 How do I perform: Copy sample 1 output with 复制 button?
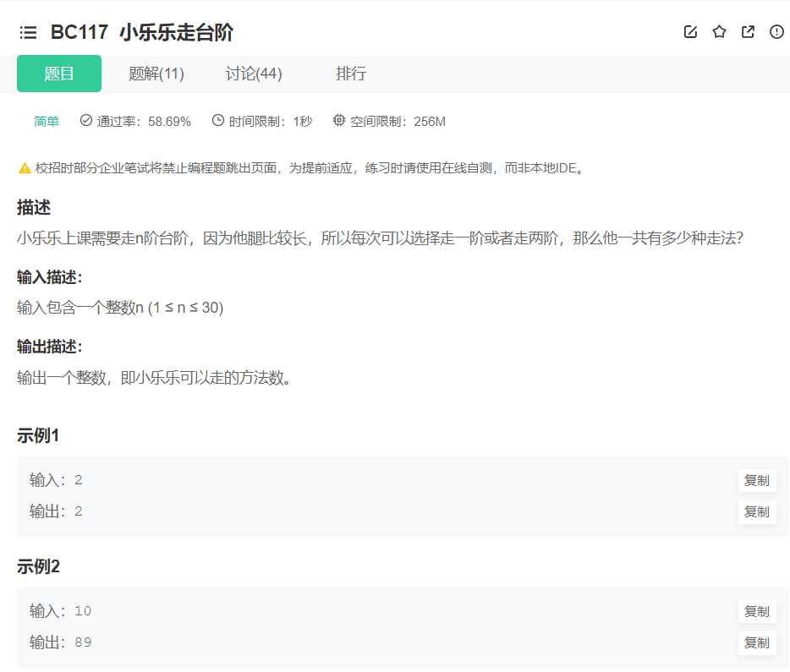tap(756, 511)
